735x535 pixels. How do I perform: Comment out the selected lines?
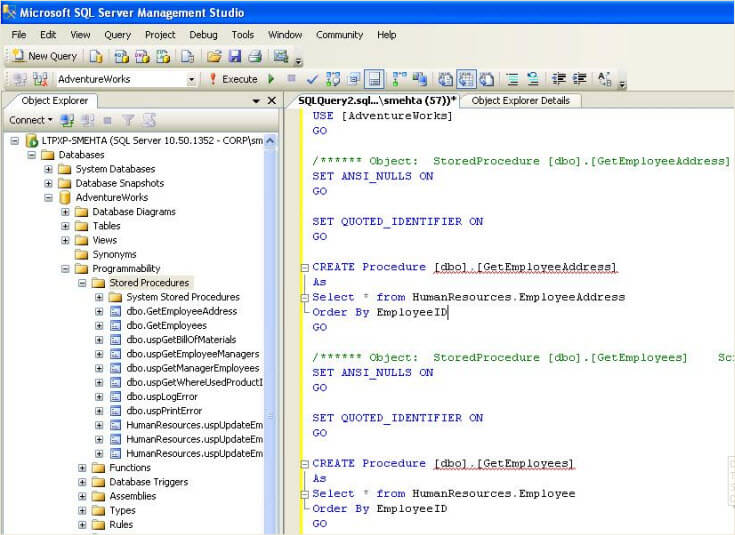pyautogui.click(x=512, y=79)
